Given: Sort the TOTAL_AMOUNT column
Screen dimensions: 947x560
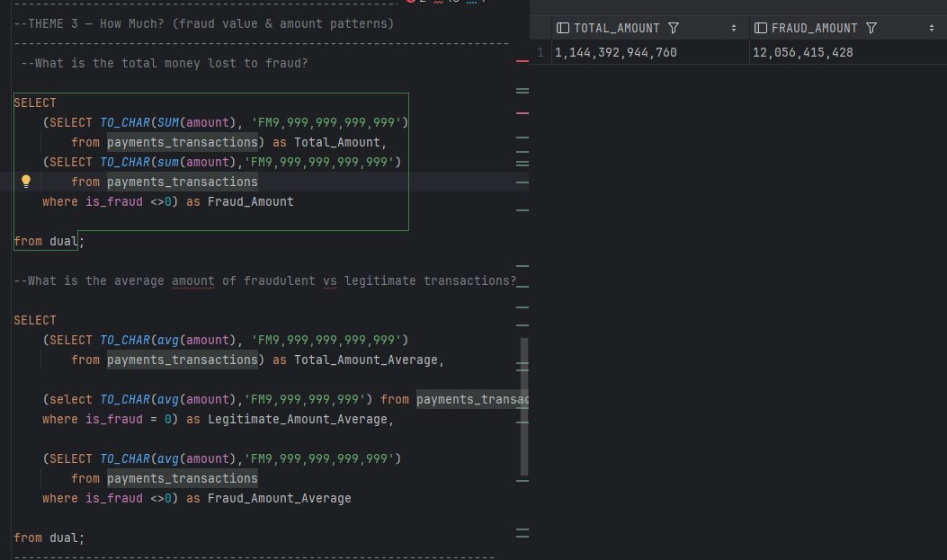Looking at the screenshot, I should [733, 28].
